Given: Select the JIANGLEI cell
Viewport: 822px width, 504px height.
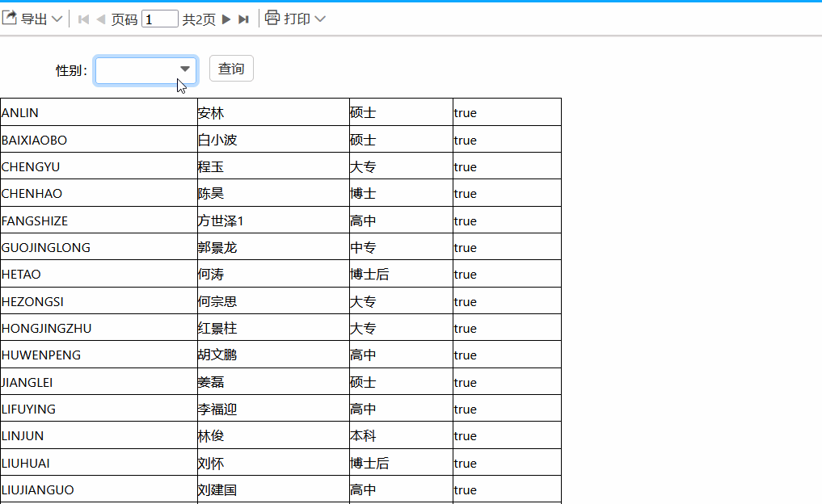Looking at the screenshot, I should pyautogui.click(x=99, y=381).
